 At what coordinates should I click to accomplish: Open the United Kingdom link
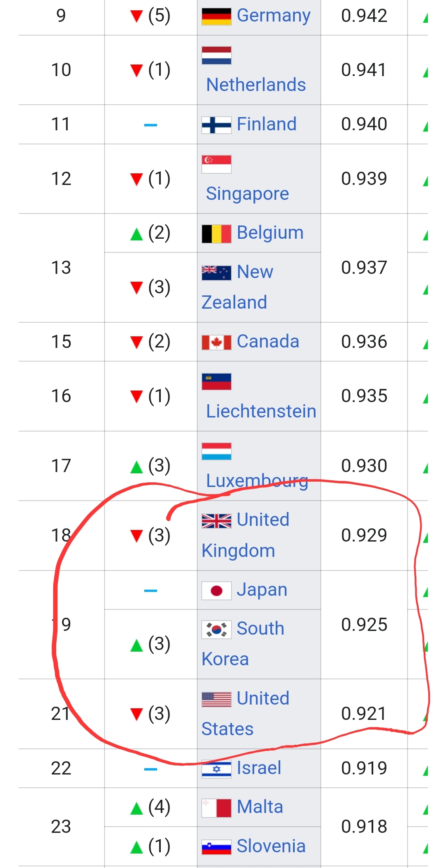pos(245,535)
